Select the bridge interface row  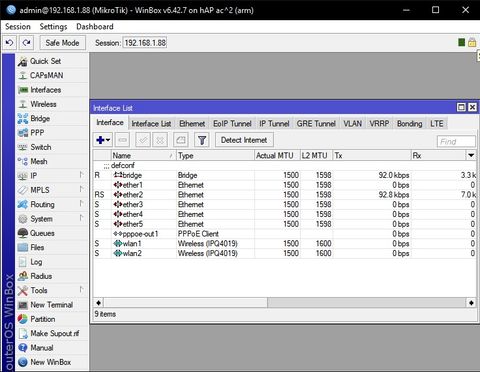coord(284,175)
